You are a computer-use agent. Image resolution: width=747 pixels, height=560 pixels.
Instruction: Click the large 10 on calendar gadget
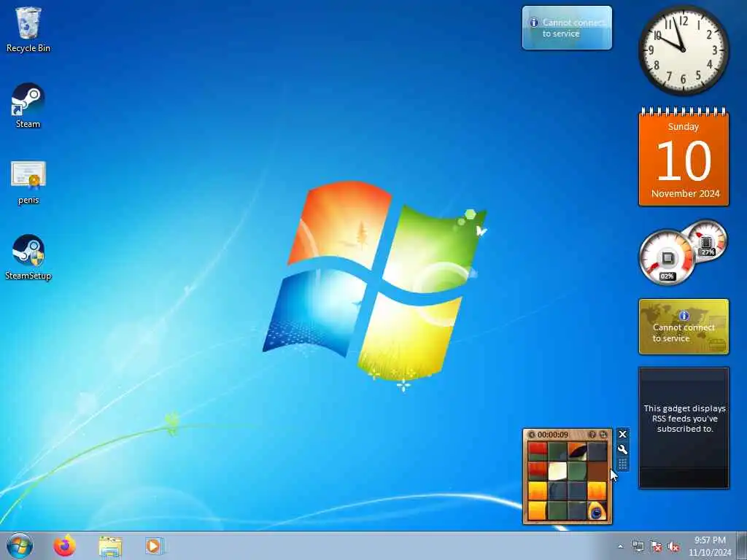(x=684, y=161)
